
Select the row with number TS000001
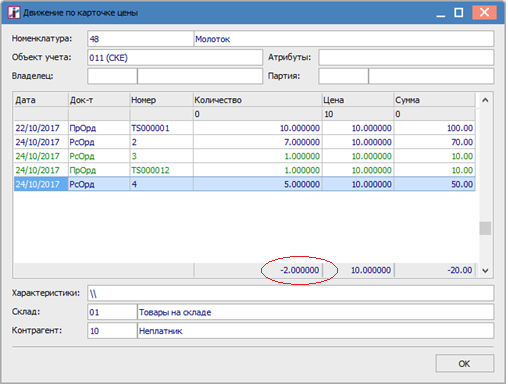[245, 128]
